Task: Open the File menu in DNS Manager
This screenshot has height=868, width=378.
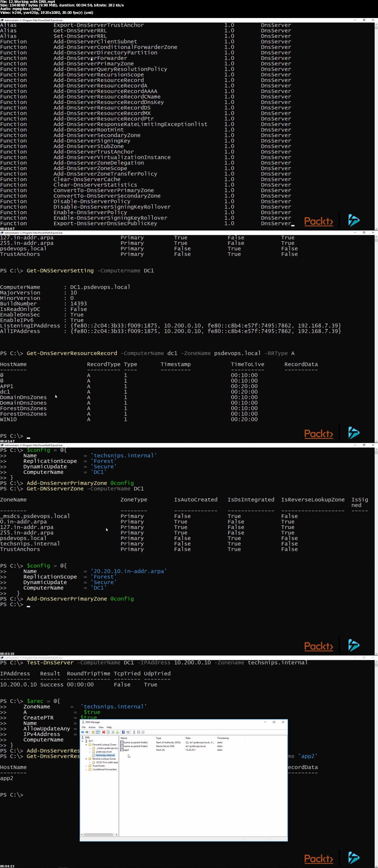Action: pyautogui.click(x=84, y=727)
